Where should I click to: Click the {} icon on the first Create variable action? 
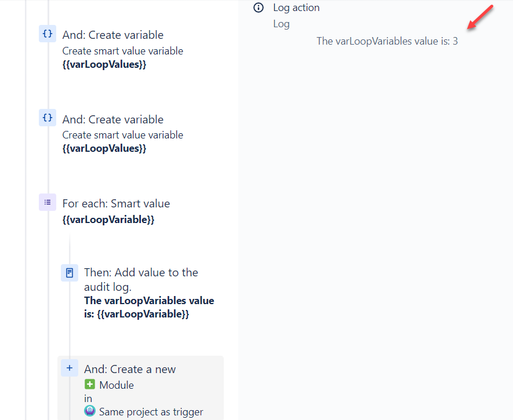click(48, 34)
